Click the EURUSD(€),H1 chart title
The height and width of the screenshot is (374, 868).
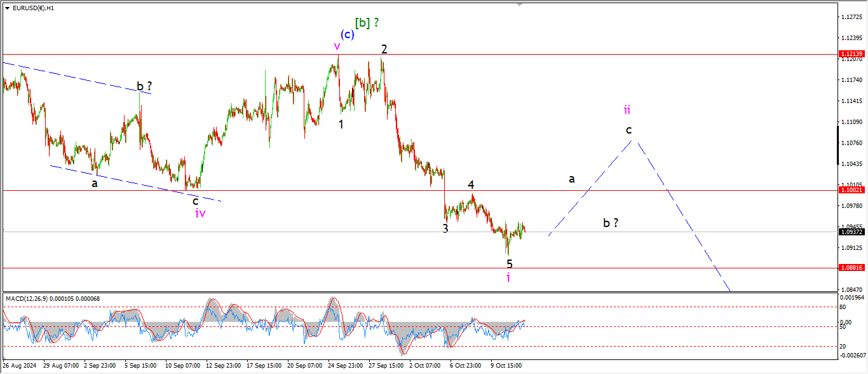33,8
